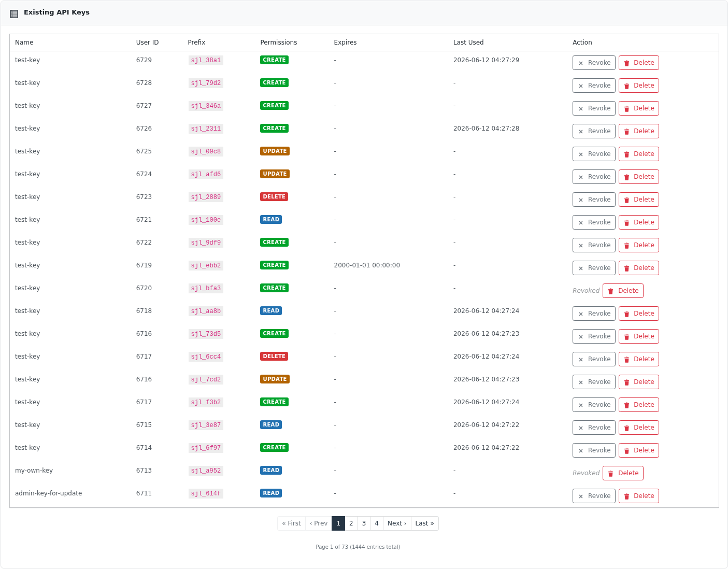Click the expiry date 2000-01-01 00:00:00
This screenshot has width=728, height=569.
click(367, 265)
